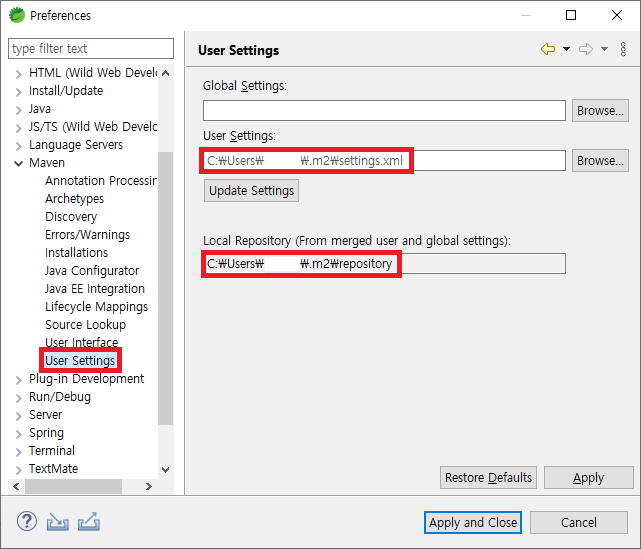Click the tree's scroll left arrow
Viewport: 641px width, 549px height.
tap(16, 486)
